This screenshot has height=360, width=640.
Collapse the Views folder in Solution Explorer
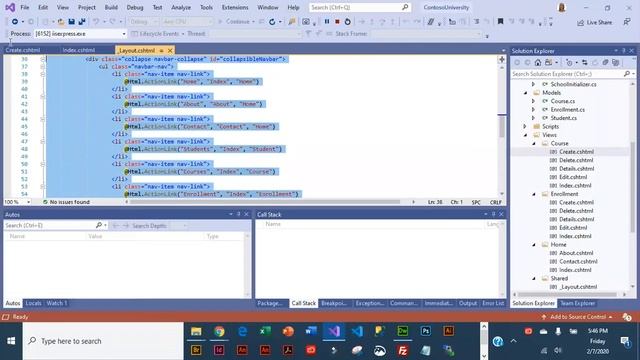[525, 135]
